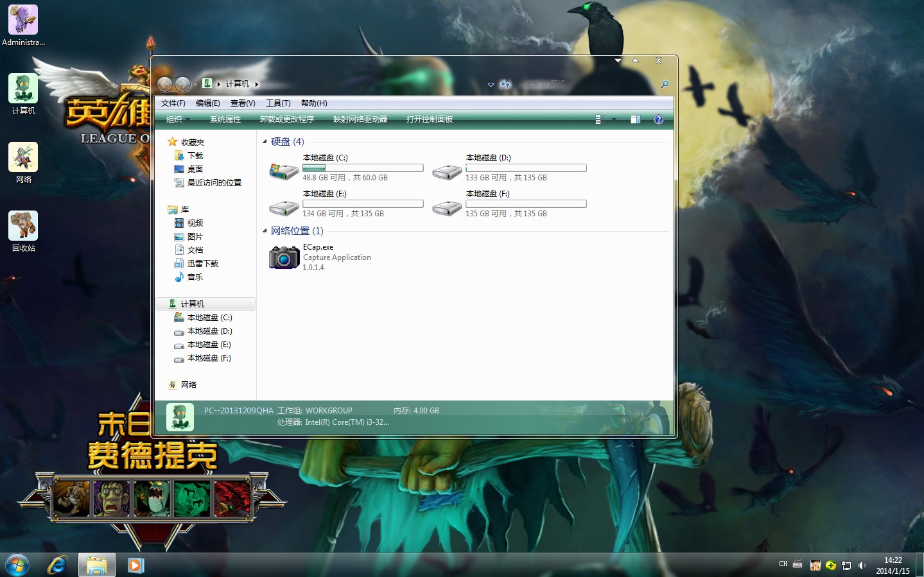Go back with the Back arrow button

(x=165, y=84)
